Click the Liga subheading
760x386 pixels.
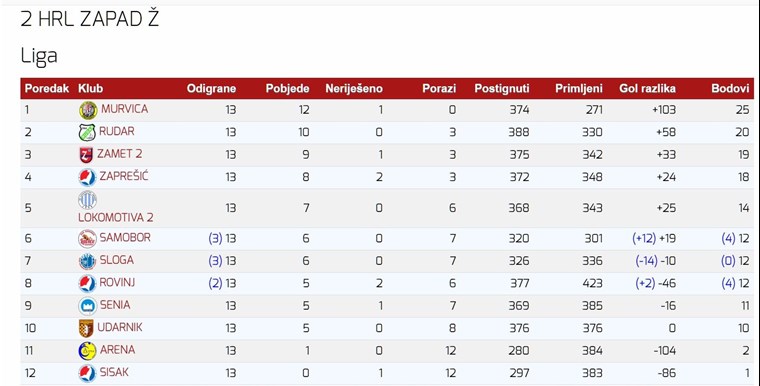tap(39, 56)
